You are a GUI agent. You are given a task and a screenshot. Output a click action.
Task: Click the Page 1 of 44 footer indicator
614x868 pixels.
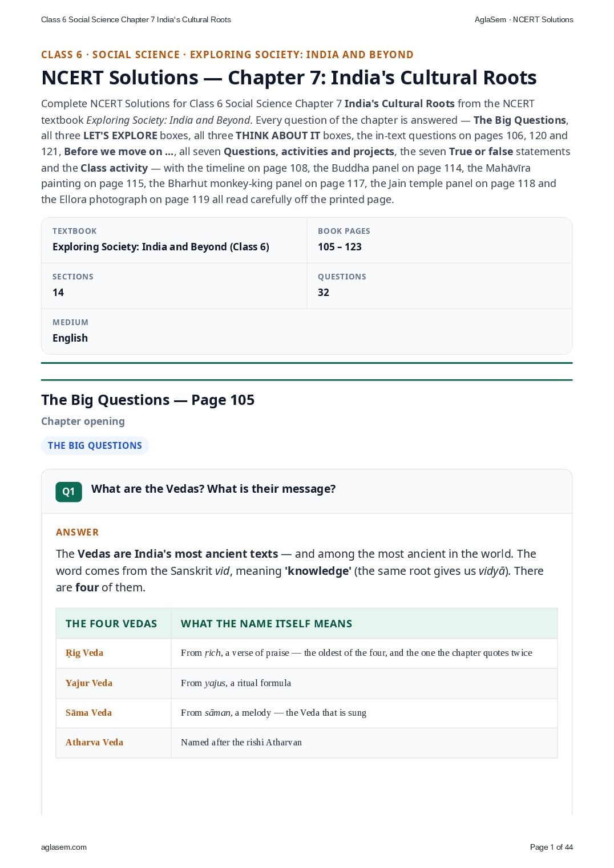pos(551,847)
